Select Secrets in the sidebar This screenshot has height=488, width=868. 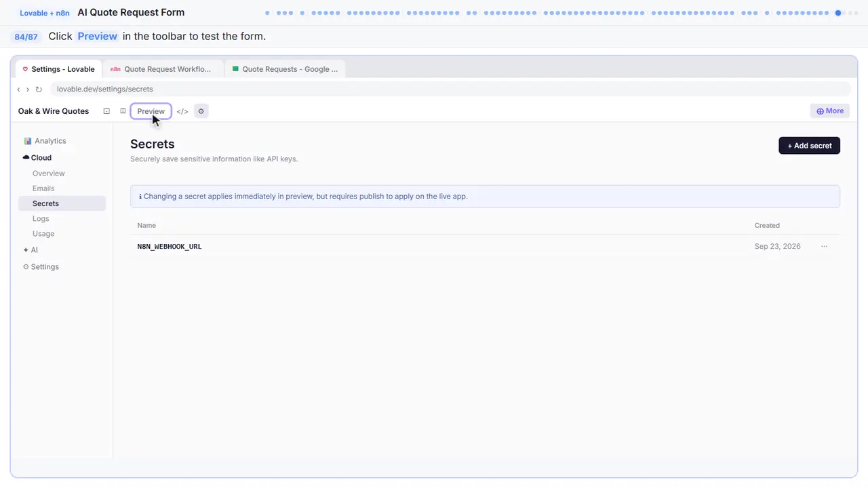[62, 203]
